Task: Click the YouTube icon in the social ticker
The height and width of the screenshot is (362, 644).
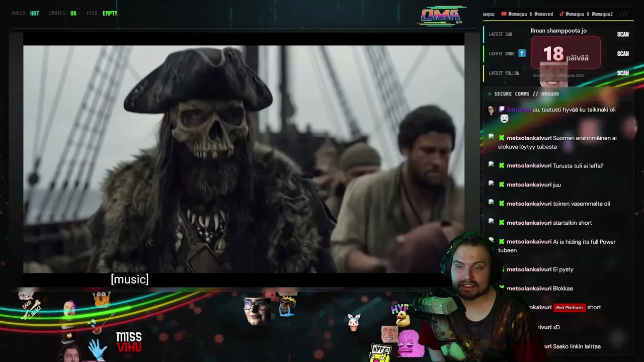Action: coord(504,14)
